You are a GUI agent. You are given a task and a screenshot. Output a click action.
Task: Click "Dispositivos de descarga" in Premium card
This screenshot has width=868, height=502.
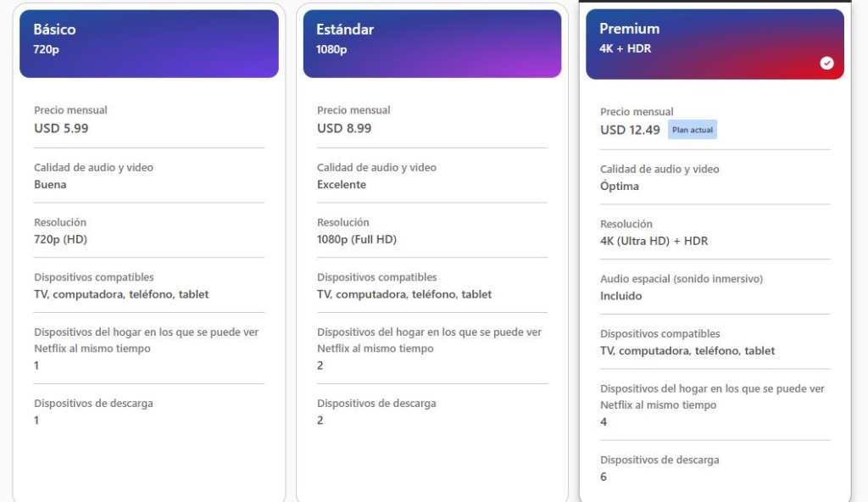pyautogui.click(x=659, y=460)
